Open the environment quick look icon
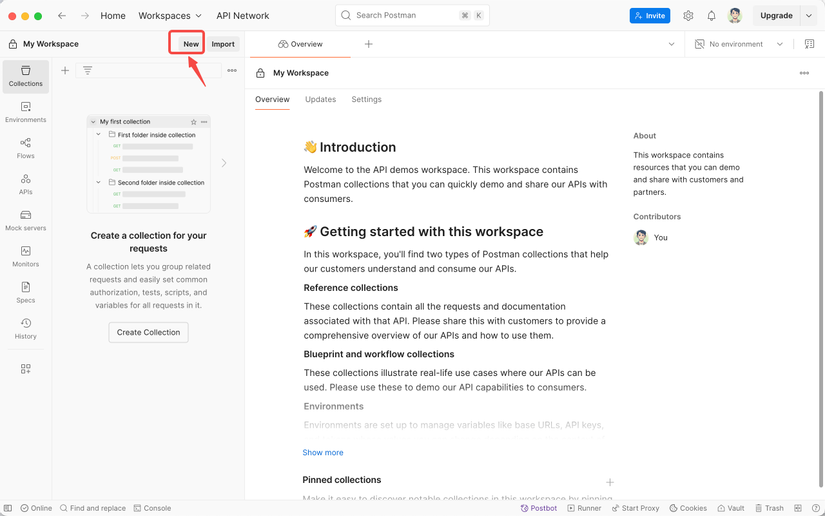The image size is (825, 516). coord(809,44)
